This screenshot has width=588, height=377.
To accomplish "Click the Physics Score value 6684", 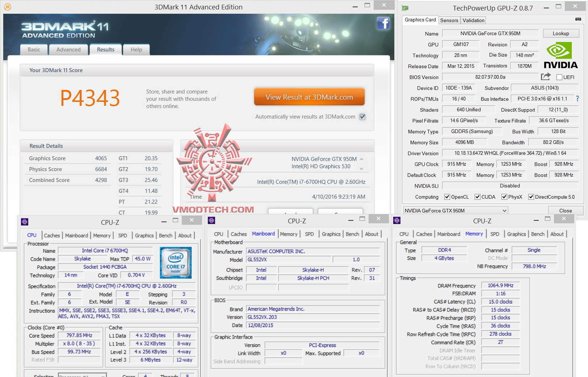I will pos(101,169).
